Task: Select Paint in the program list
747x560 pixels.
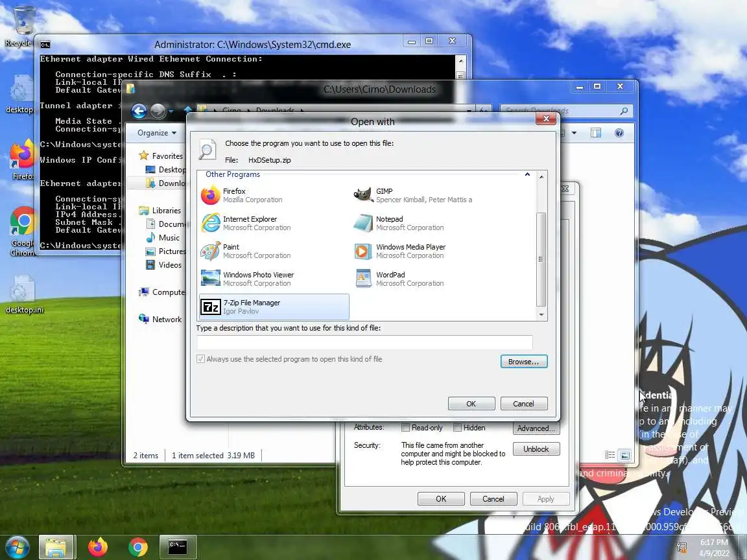Action: pos(274,251)
